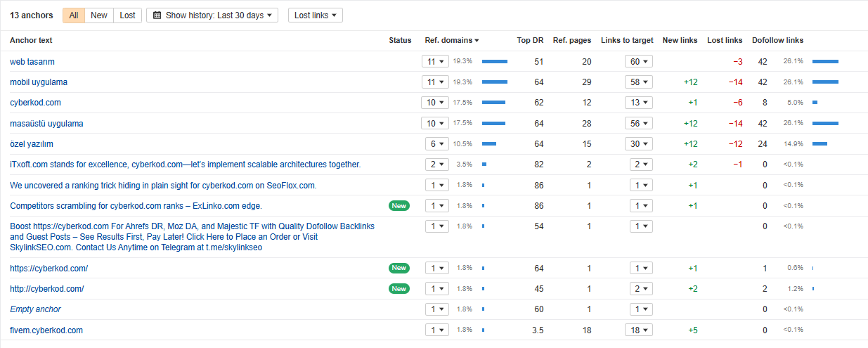Switch to the Lost filter tab

click(x=127, y=15)
